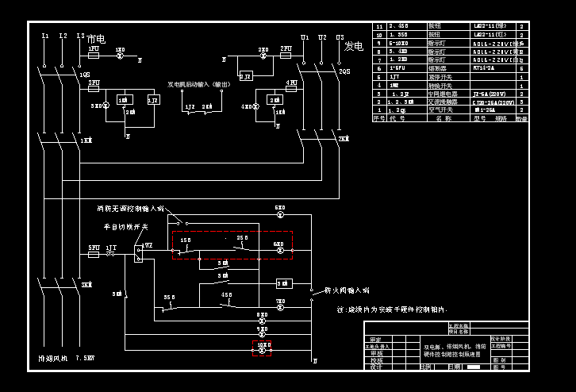Select the 市电 label
576x392 pixels.
point(96,39)
